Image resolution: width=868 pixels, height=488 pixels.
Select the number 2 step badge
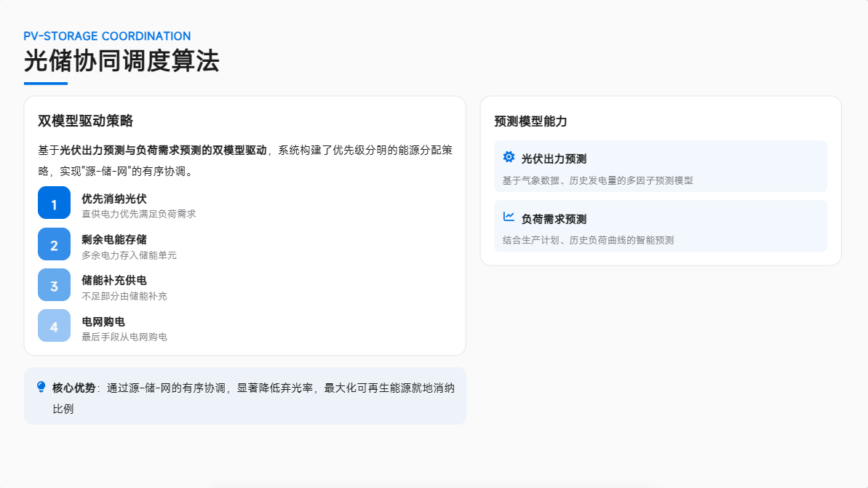pos(55,244)
